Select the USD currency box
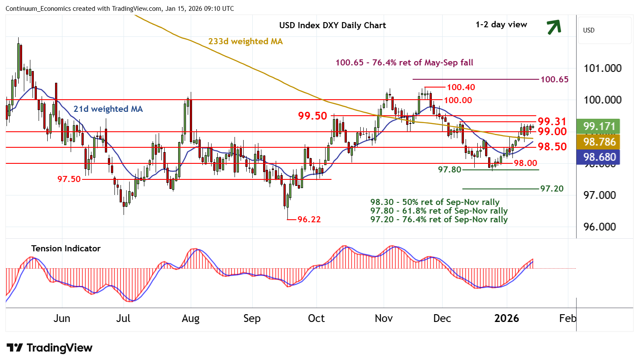This screenshot has width=639, height=364. 605,30
